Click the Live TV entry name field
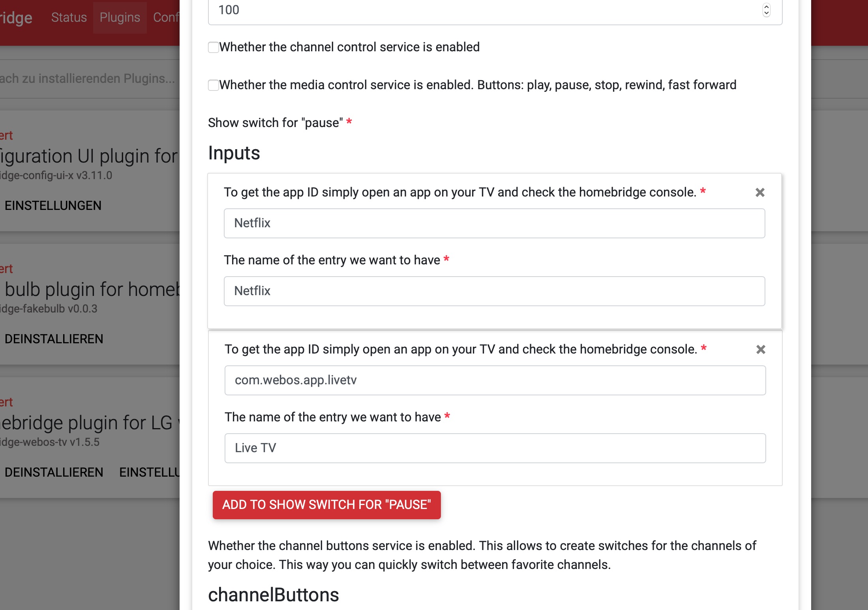This screenshot has width=868, height=610. click(x=495, y=448)
